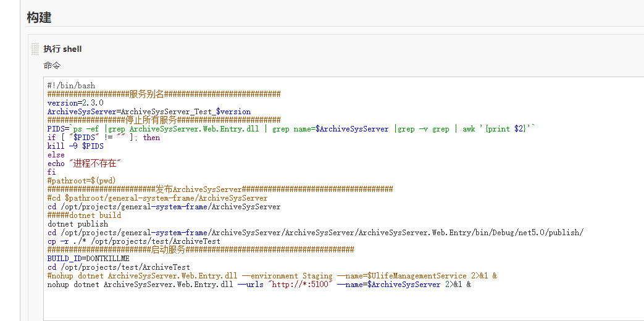Click the #cd $pathroot commented line
This screenshot has height=321, width=644.
coord(157,198)
